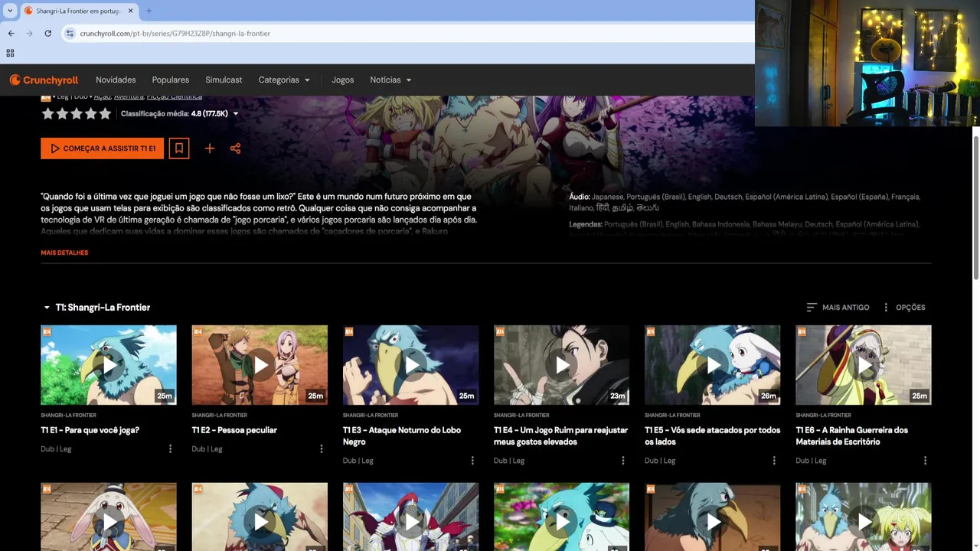Screen dimensions: 980x551
Task: Play episode E6 A Rainha Guerreira
Action: coord(864,365)
